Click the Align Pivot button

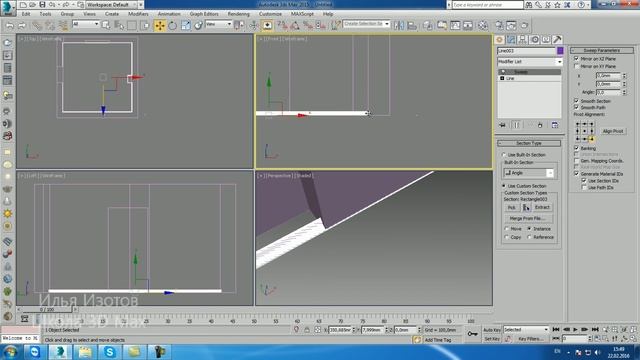pyautogui.click(x=613, y=131)
